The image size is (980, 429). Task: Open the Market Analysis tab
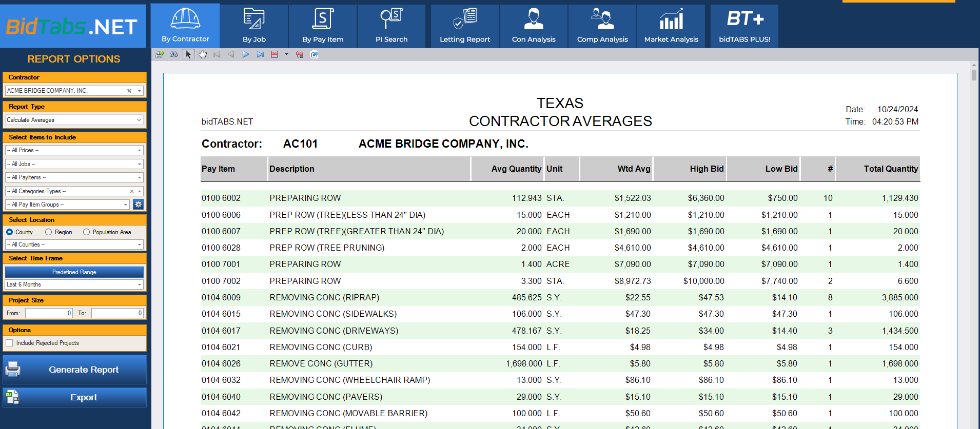[671, 26]
